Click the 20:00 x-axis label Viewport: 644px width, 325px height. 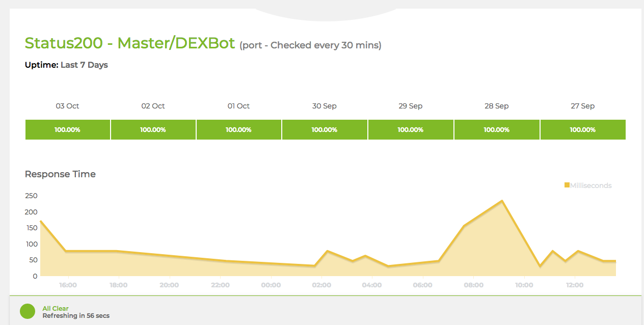coord(169,285)
